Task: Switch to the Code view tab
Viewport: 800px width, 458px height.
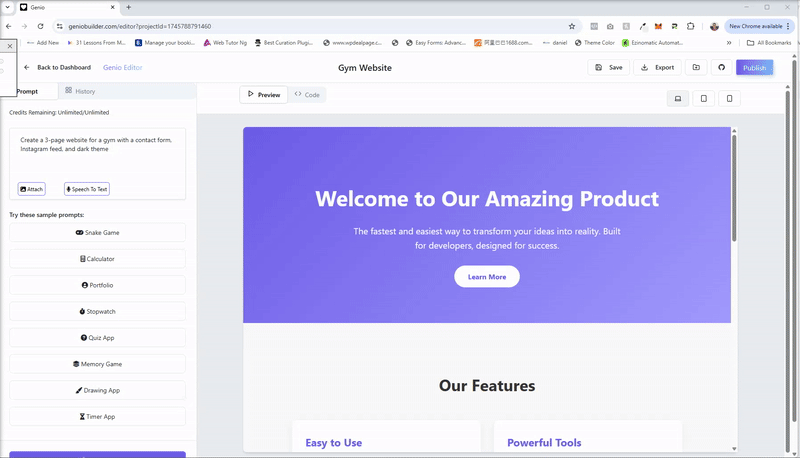Action: click(x=307, y=95)
